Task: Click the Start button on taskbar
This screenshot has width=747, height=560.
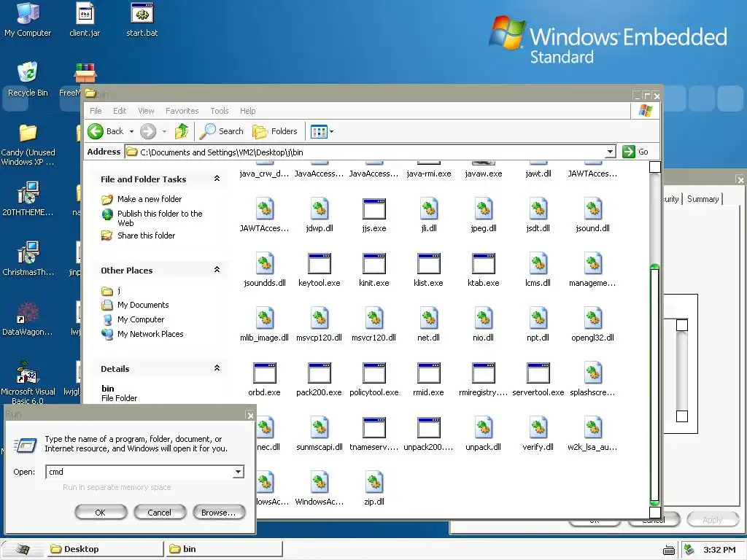Action: (23, 549)
